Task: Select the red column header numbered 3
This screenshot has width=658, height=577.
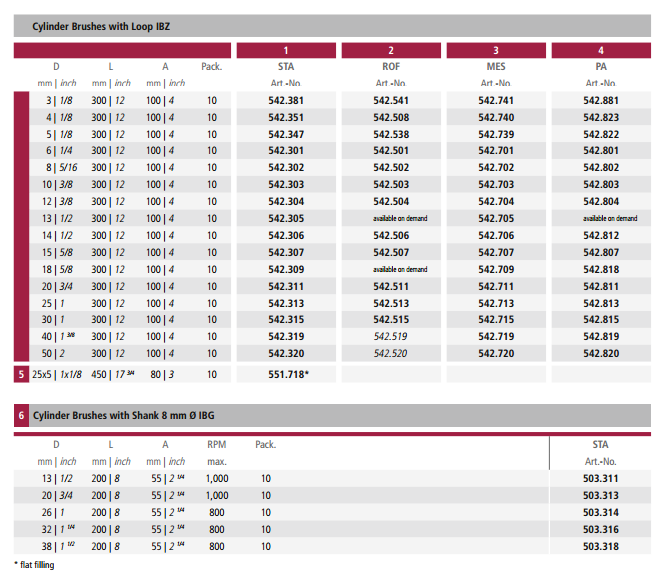Action: click(496, 50)
